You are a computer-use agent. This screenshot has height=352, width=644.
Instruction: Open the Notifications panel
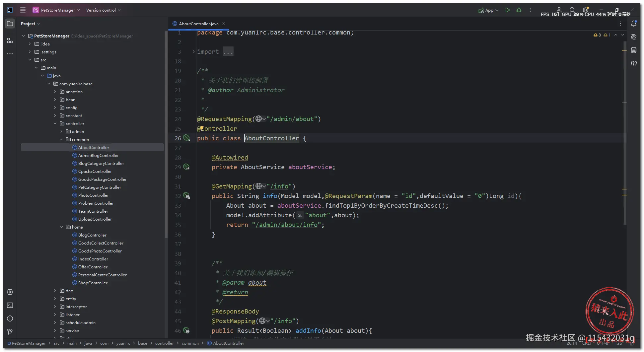click(x=634, y=24)
